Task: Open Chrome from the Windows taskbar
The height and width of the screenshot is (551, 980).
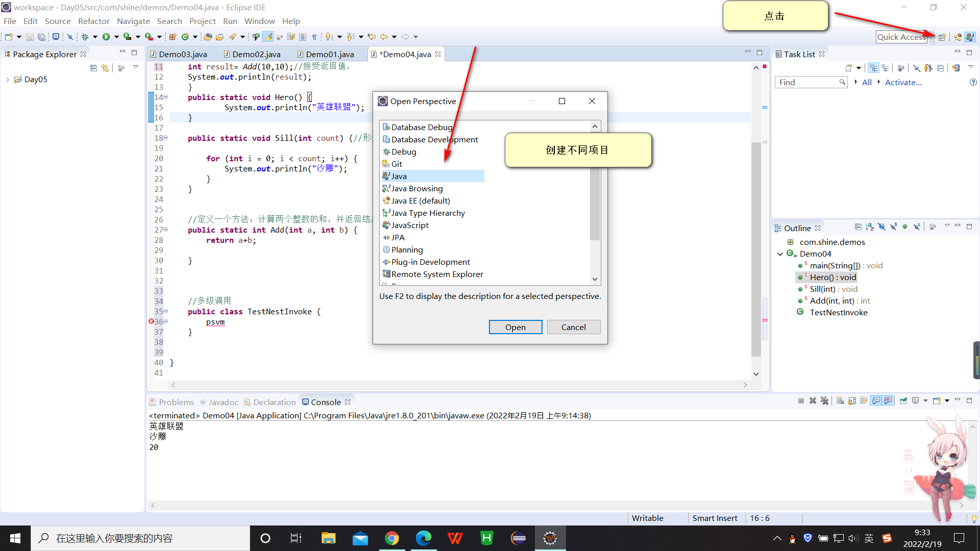Action: click(391, 538)
